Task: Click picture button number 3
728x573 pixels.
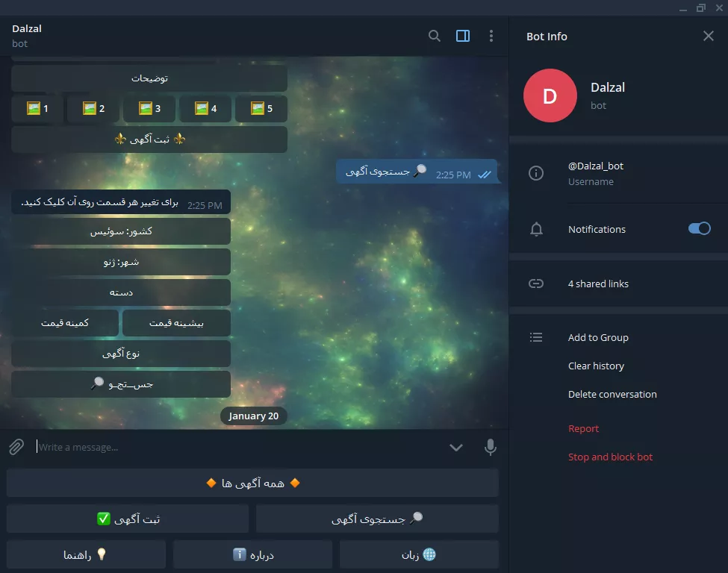Action: click(x=149, y=109)
